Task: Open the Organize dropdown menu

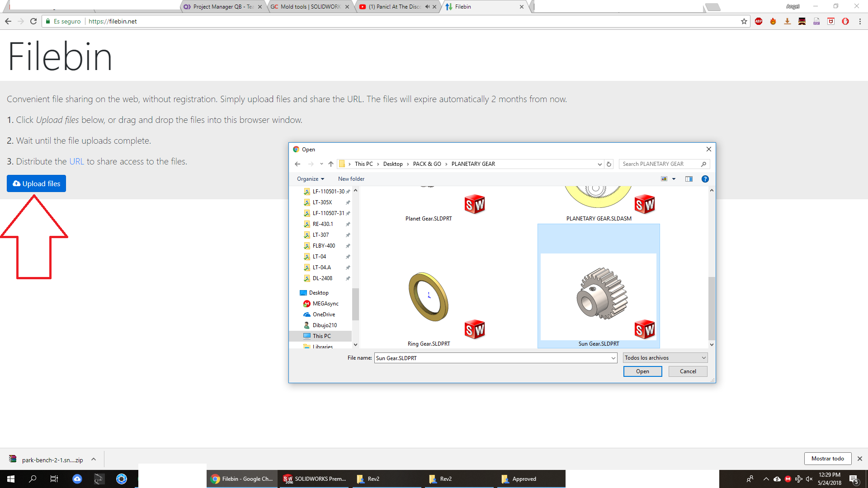Action: (310, 179)
